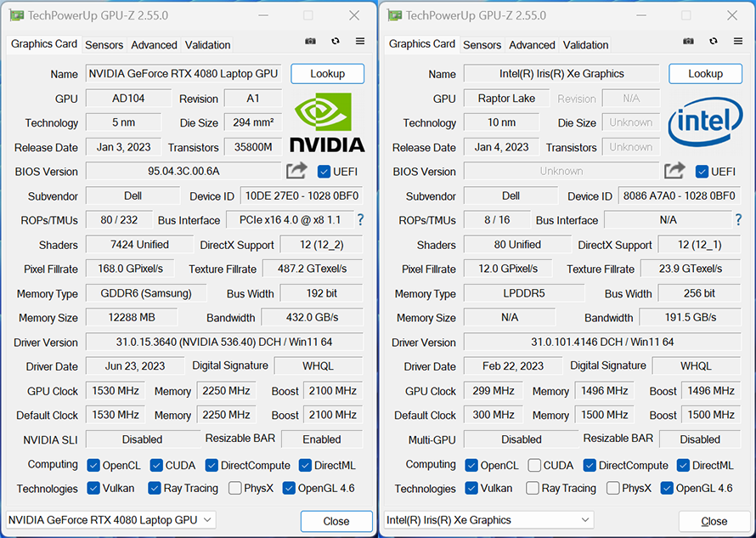The height and width of the screenshot is (538, 756).
Task: Click the Device ID value 10DE 27E0 - 1028 0BF0
Action: tap(302, 195)
